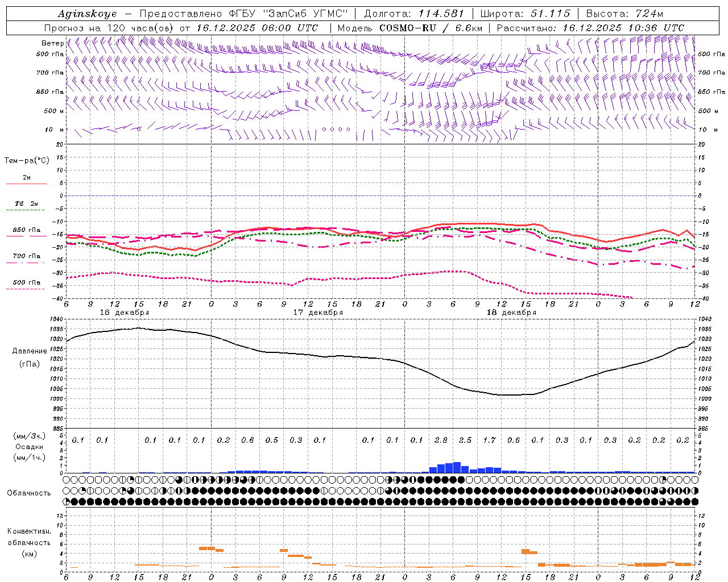Viewport: 728px width, 582px height.
Task: Click the (км) unit under convective cloudiness
Action: 29,554
